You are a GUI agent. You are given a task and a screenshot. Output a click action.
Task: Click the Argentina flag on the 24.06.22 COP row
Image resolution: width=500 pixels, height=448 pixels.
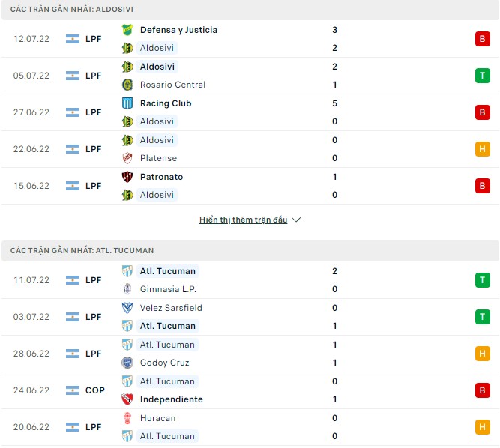72,390
